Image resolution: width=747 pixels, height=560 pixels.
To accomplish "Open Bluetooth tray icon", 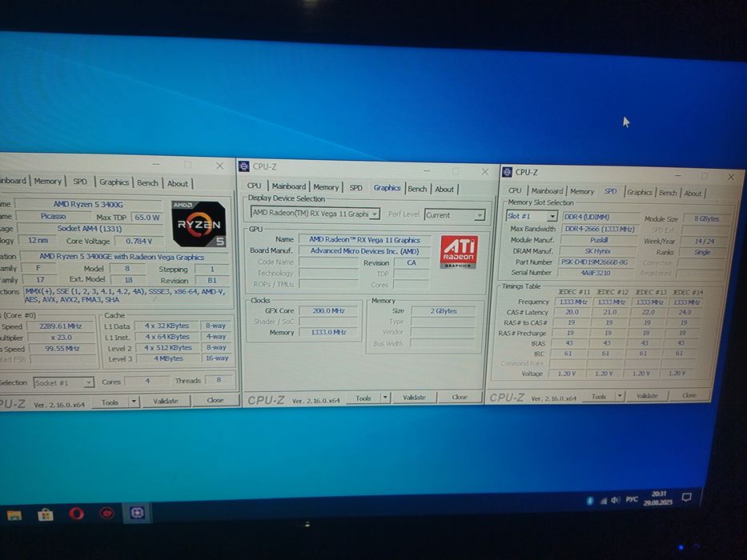I will click(590, 501).
